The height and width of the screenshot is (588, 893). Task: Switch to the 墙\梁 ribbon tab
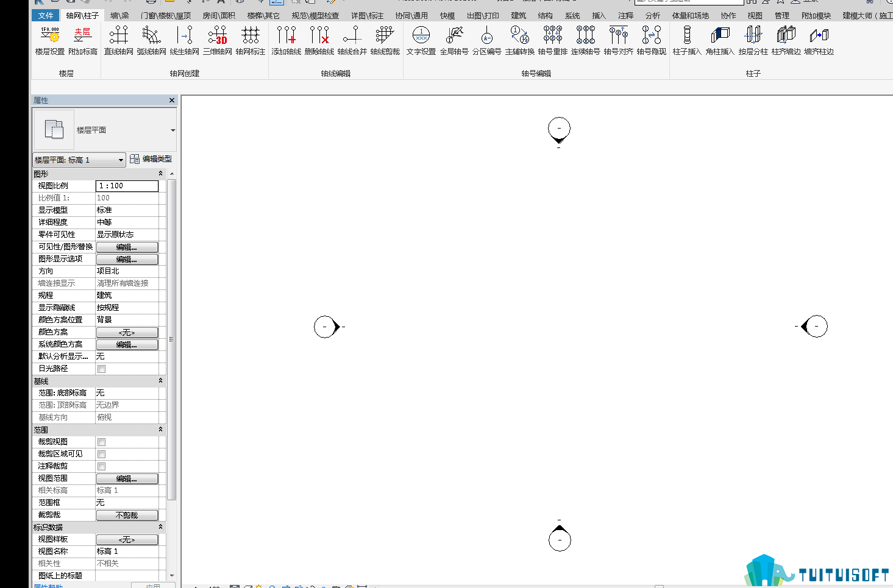[x=119, y=15]
